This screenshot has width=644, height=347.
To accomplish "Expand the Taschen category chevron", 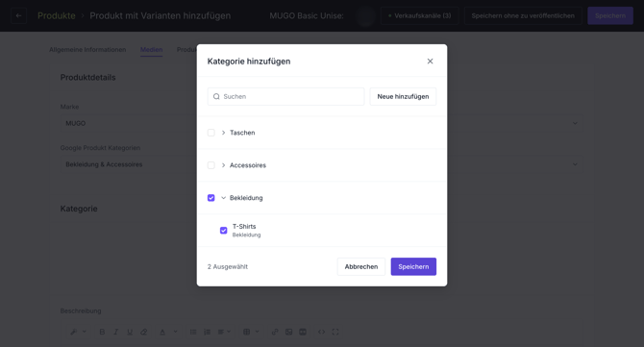I will [x=223, y=133].
